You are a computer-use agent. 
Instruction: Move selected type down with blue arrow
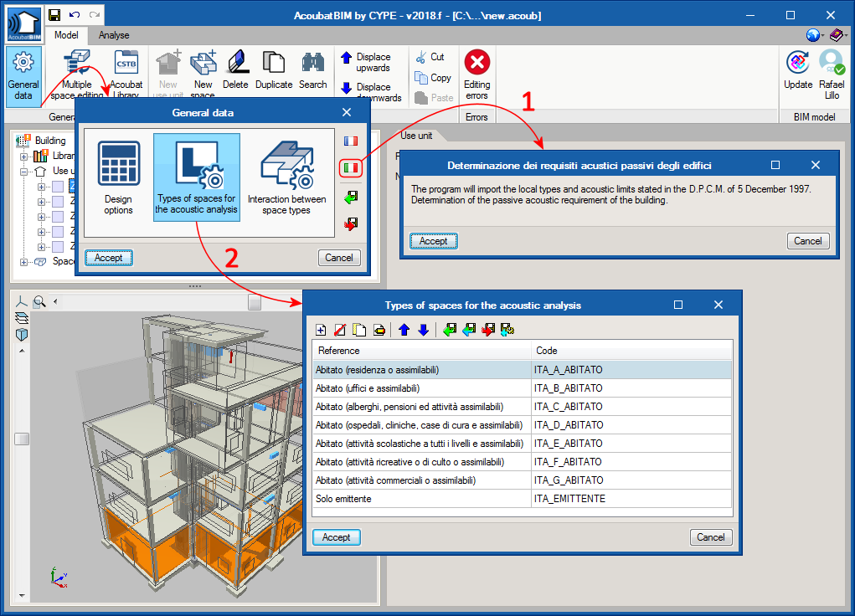pyautogui.click(x=424, y=330)
